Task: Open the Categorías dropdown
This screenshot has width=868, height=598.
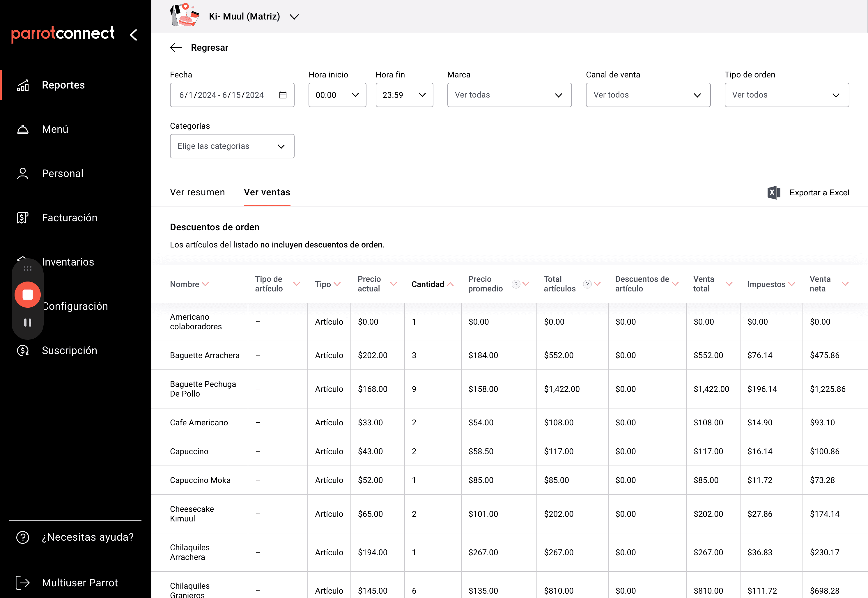Action: coord(232,146)
